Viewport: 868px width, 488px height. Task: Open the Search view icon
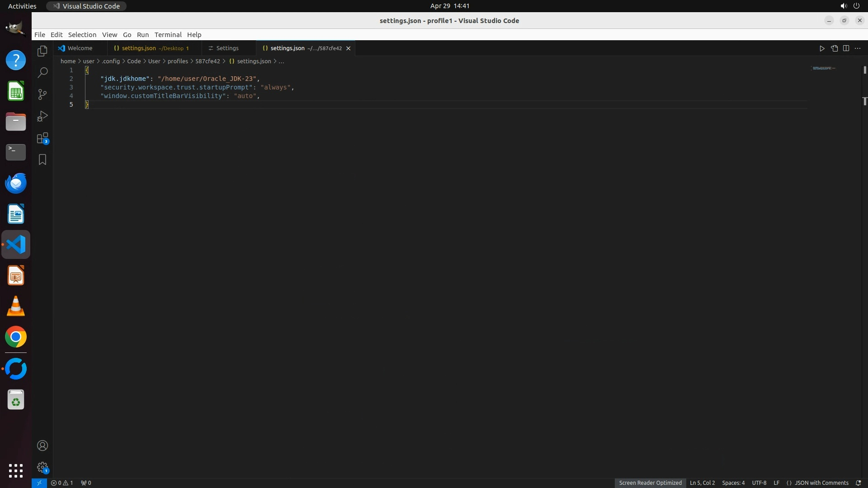click(42, 72)
